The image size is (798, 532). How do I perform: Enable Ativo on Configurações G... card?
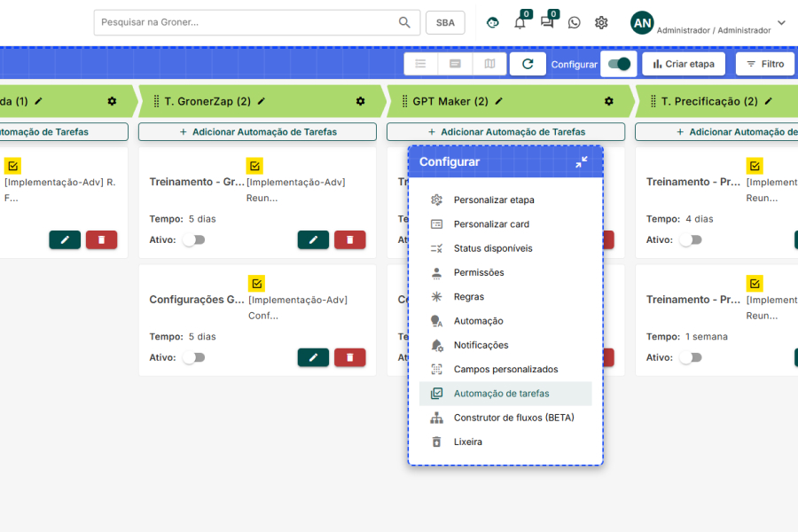click(x=193, y=357)
